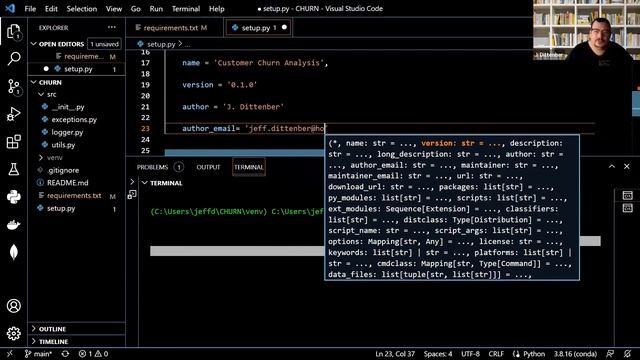The height and width of the screenshot is (360, 640).
Task: Click the 1 unsaved button
Action: (104, 44)
